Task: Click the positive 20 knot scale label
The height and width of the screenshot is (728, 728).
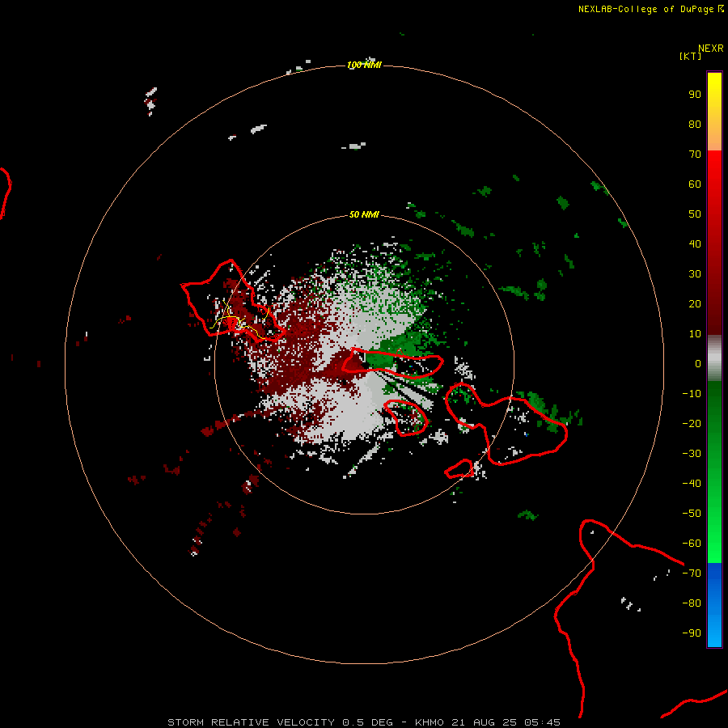Action: [x=695, y=303]
